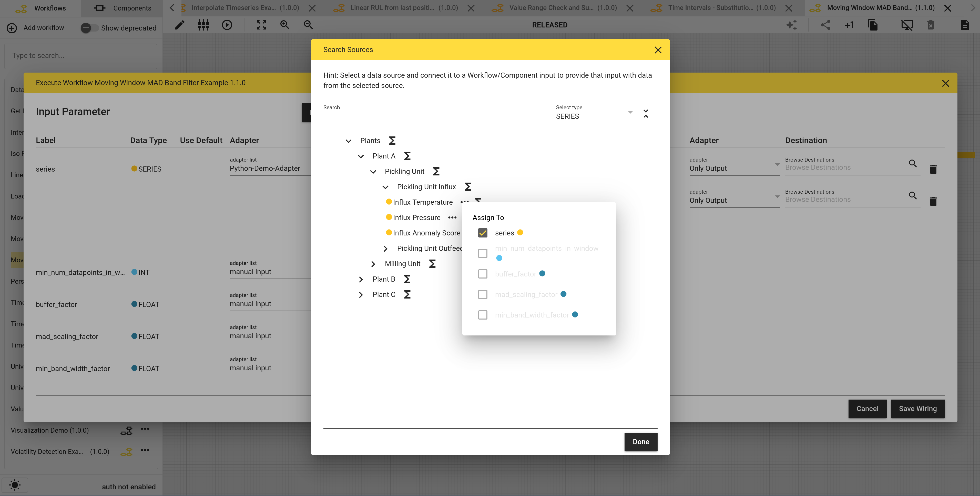Click sigma icon next to Plants

[392, 141]
